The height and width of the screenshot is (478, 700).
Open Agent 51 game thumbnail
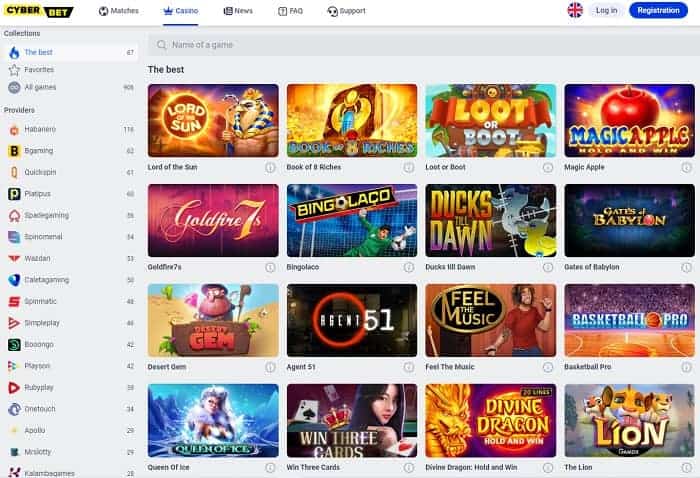pos(352,320)
